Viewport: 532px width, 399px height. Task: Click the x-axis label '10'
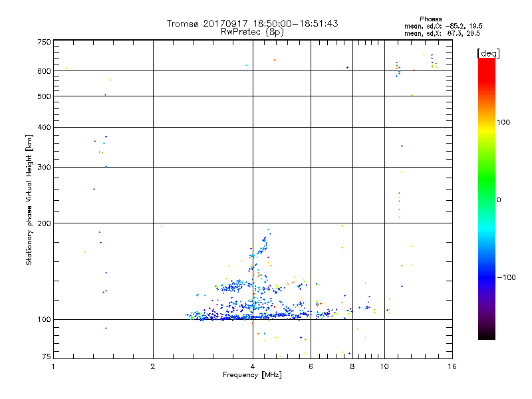point(384,366)
